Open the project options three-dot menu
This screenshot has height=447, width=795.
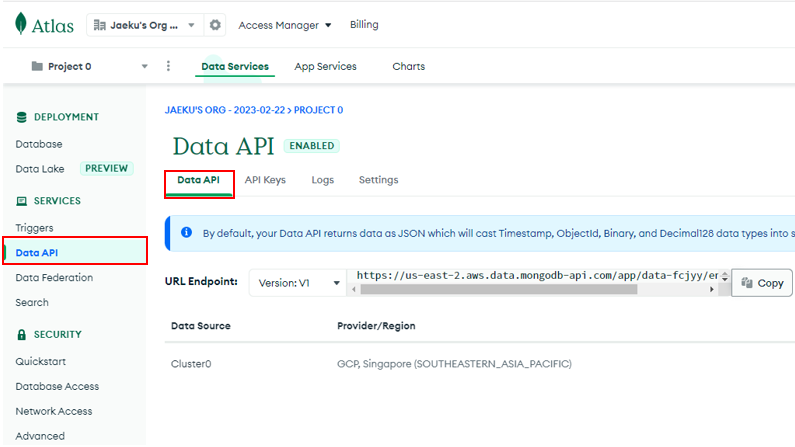pos(168,66)
